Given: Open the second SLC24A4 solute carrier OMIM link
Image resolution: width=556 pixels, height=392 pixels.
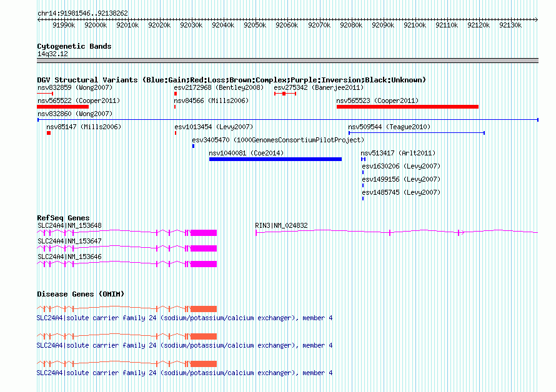Looking at the screenshot, I should [x=185, y=345].
